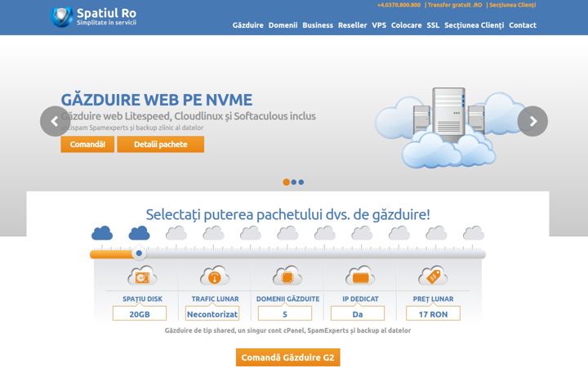The width and height of the screenshot is (588, 368).
Task: Select the eleventh cloud package icon
Action: click(474, 233)
